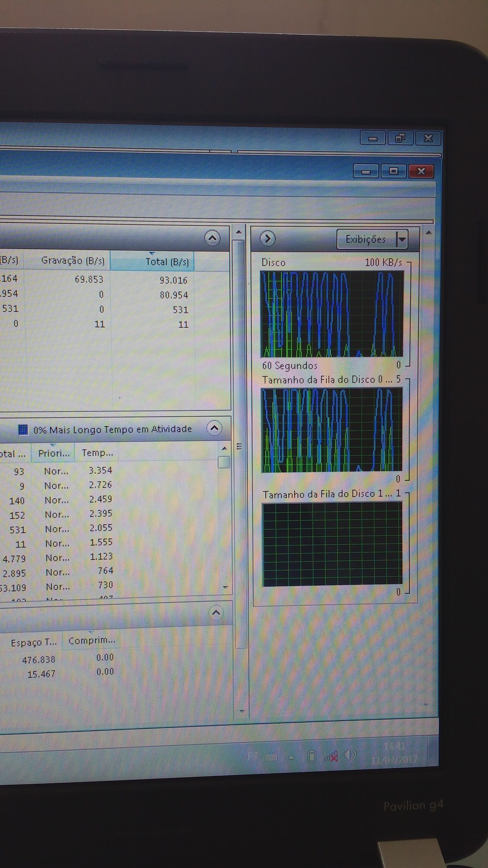The height and width of the screenshot is (868, 488).
Task: Maximize the Resource Monitor window
Action: pyautogui.click(x=394, y=171)
